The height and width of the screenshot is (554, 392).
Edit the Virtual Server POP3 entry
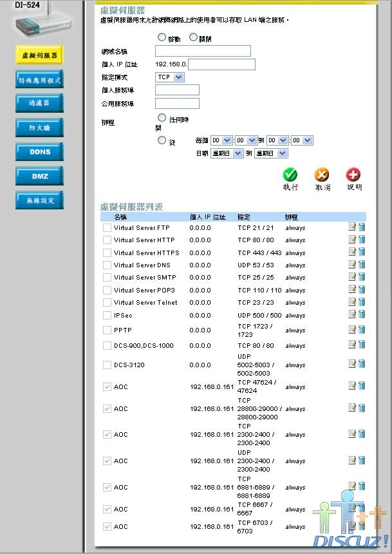point(352,289)
